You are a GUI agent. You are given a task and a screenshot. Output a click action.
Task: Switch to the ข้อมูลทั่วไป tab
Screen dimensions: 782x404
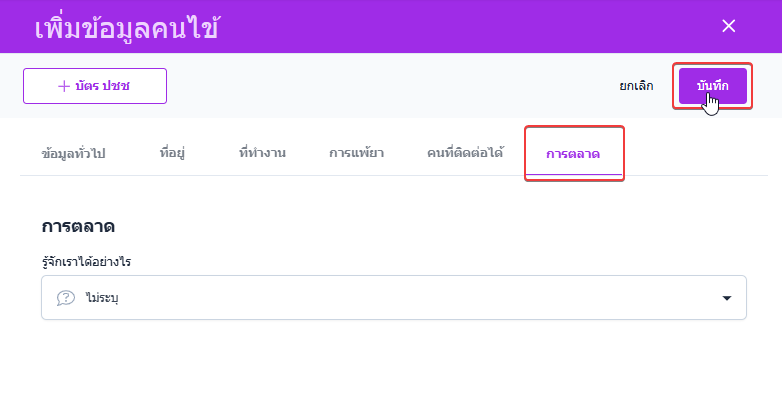click(x=74, y=153)
